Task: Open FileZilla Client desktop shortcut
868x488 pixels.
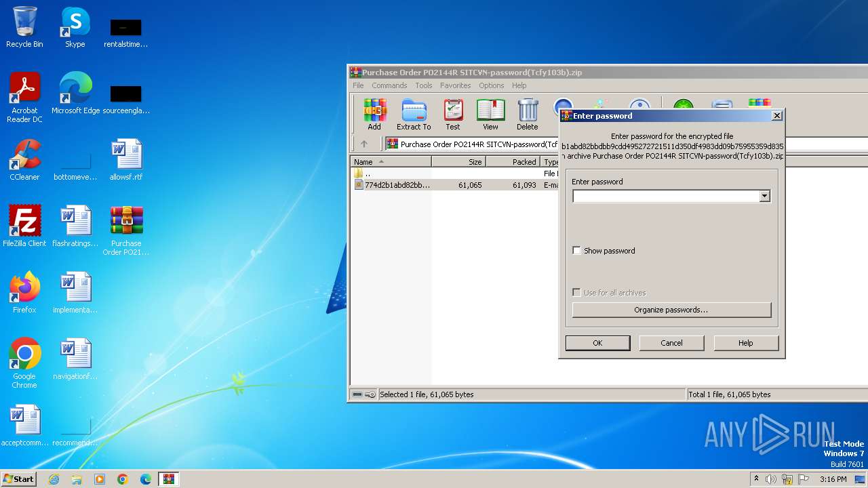Action: click(x=24, y=226)
